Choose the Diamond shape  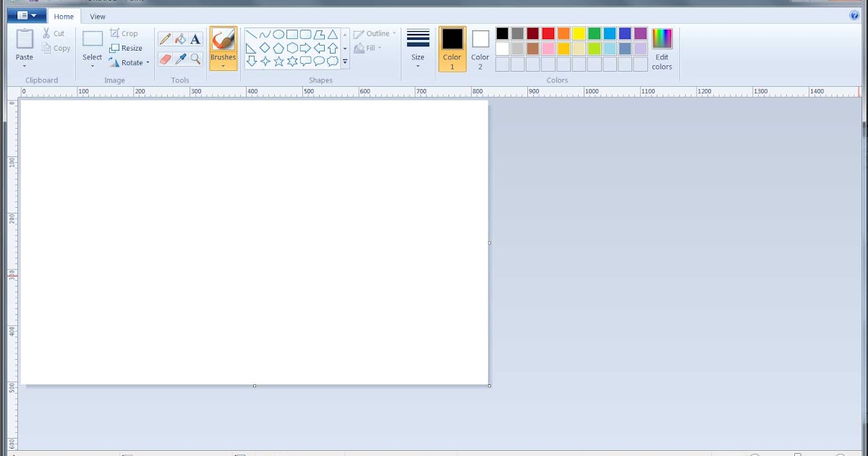(x=265, y=48)
